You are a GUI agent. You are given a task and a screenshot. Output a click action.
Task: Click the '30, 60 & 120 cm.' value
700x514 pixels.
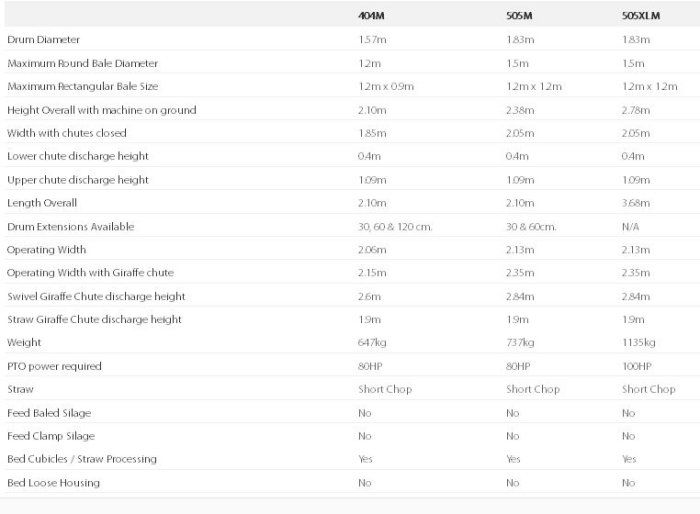(394, 226)
